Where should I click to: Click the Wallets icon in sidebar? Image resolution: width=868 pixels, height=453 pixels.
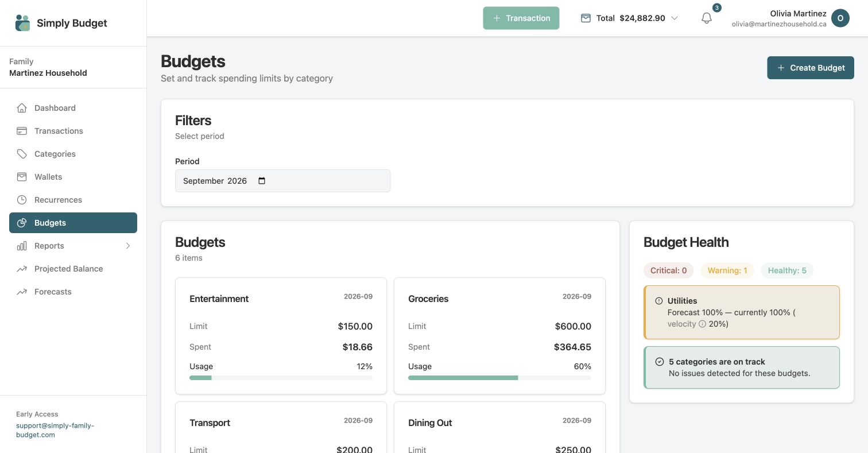(x=22, y=177)
